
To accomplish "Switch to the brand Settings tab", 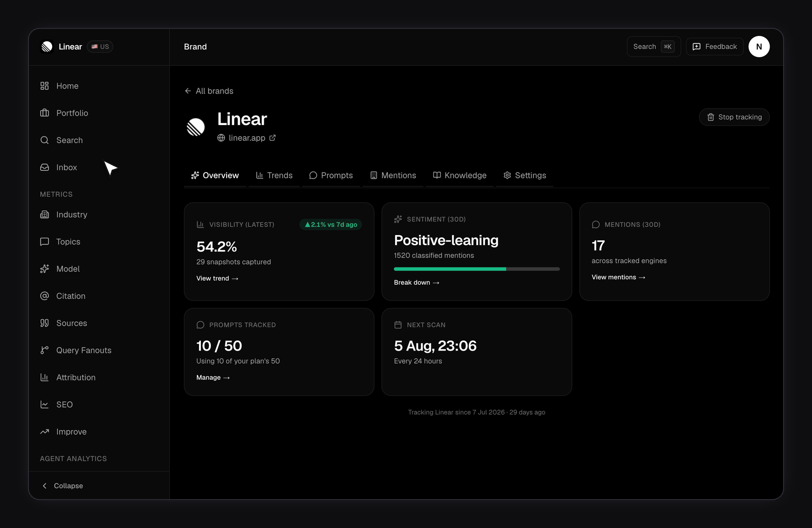I will (x=525, y=175).
